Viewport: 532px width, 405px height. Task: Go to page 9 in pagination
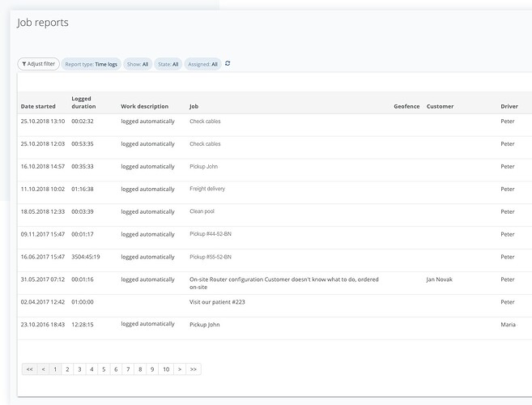pos(152,369)
